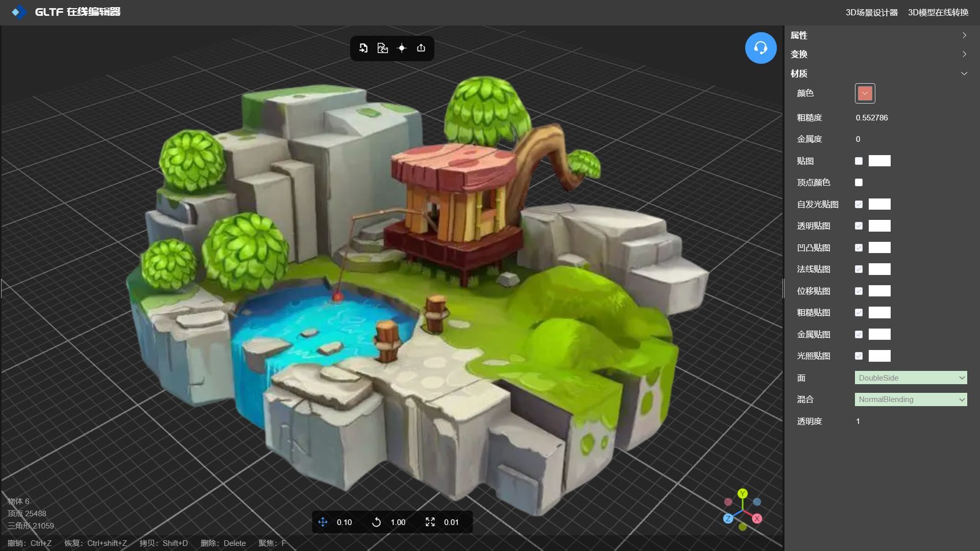Click the export upload icon
The width and height of the screenshot is (980, 551).
(421, 48)
